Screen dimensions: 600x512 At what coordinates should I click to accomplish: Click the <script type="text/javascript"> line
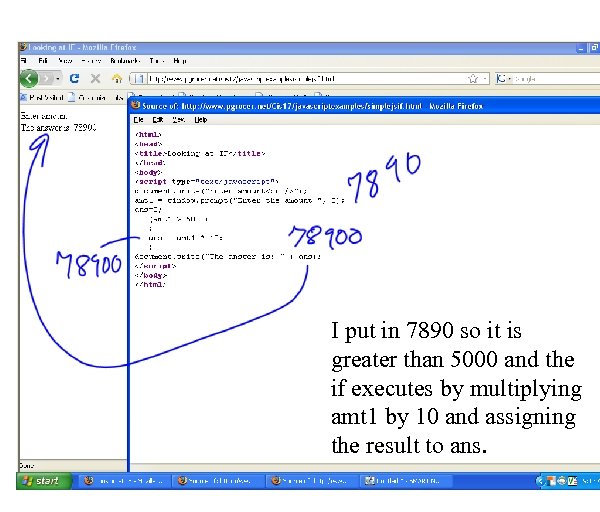point(206,181)
